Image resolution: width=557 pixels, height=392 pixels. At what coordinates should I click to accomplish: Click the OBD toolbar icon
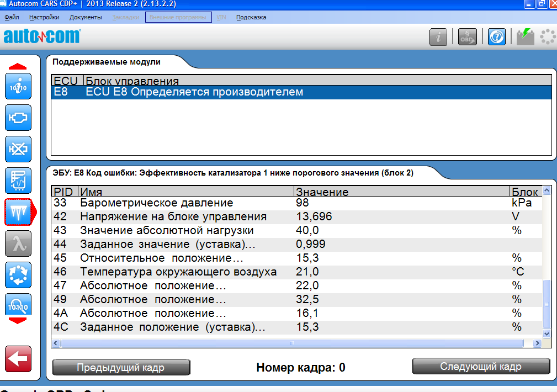click(x=467, y=37)
